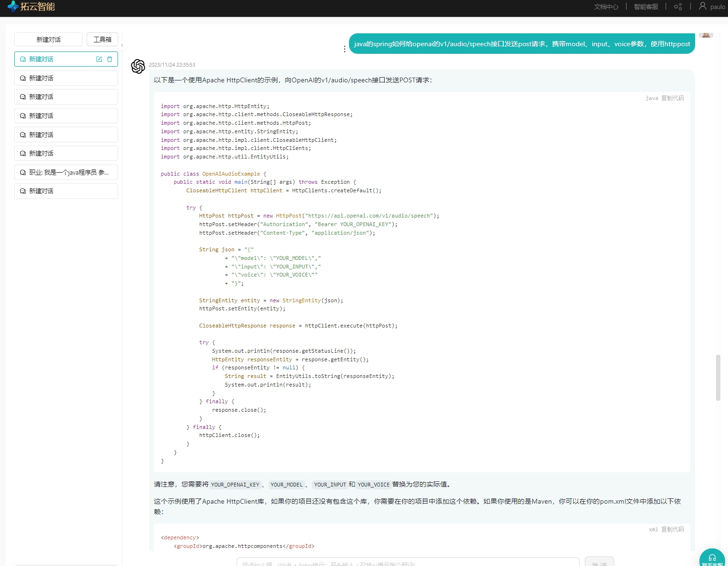728x566 pixels.
Task: Click the headset customer service floating button
Action: pyautogui.click(x=712, y=558)
